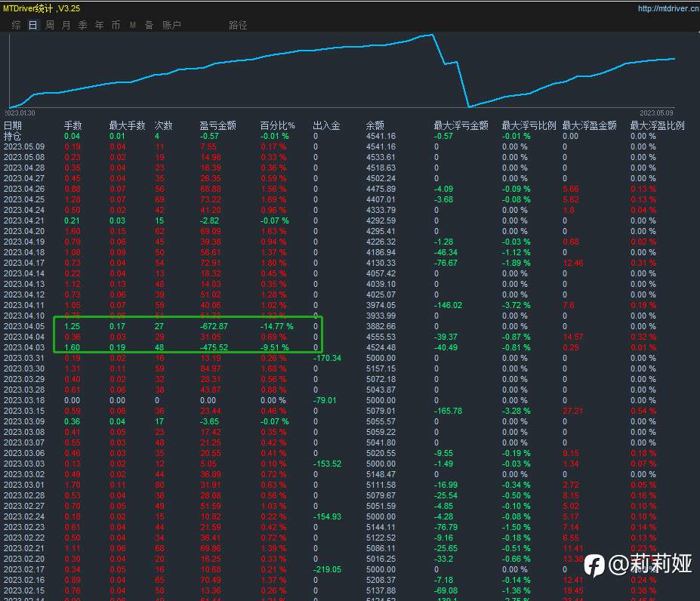
Task: Click the -475.52 loss amount cell
Action: [x=214, y=347]
